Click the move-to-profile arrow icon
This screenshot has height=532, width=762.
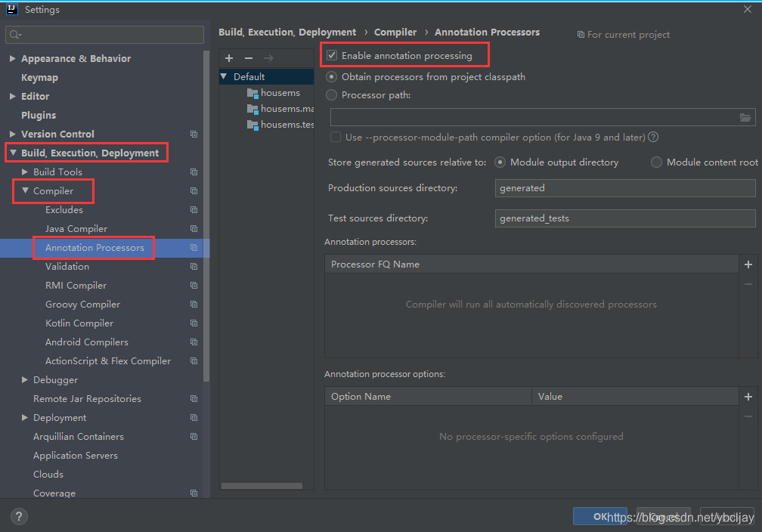tap(268, 58)
